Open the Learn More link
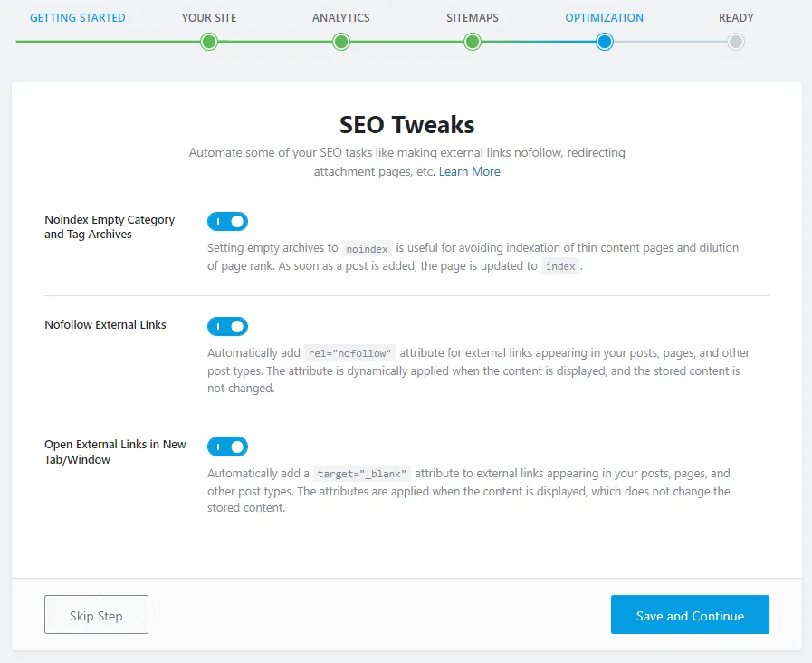The width and height of the screenshot is (812, 663). point(469,172)
